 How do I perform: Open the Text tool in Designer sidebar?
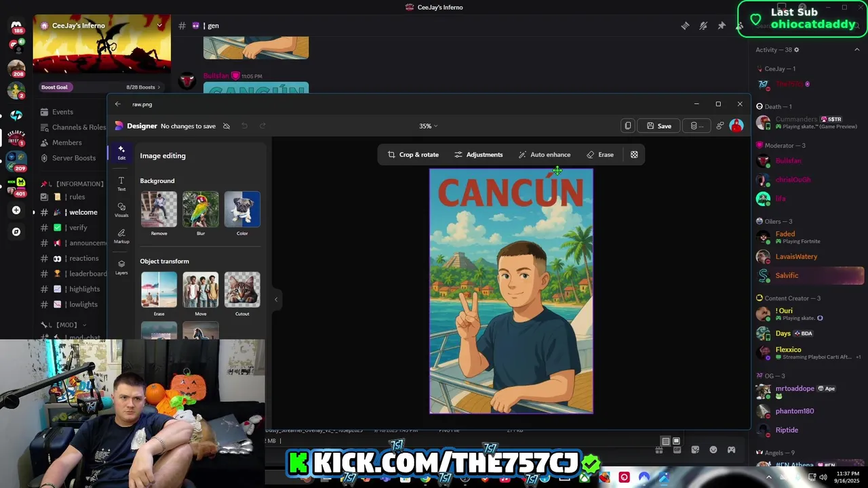pyautogui.click(x=121, y=183)
